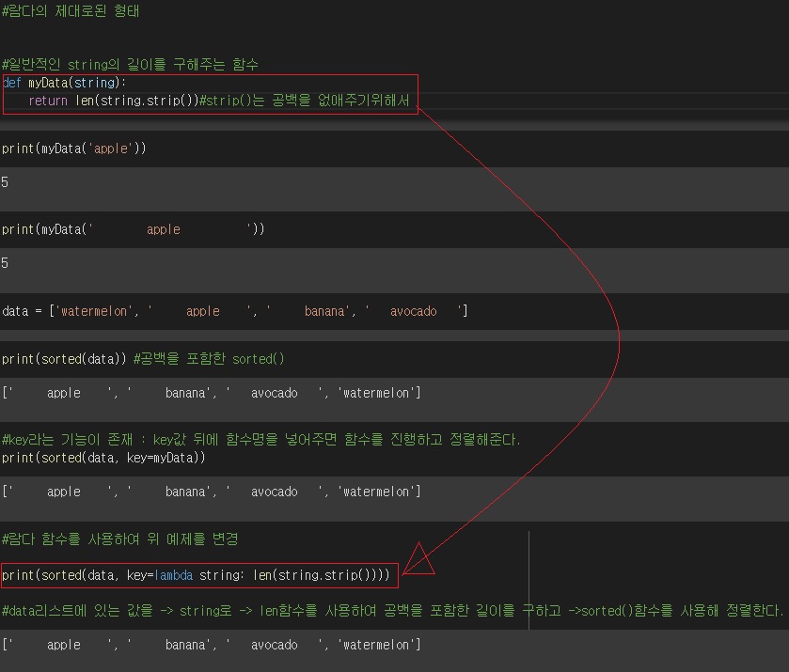The width and height of the screenshot is (789, 672).
Task: Click output list below print(sorted(data))
Action: (212, 393)
